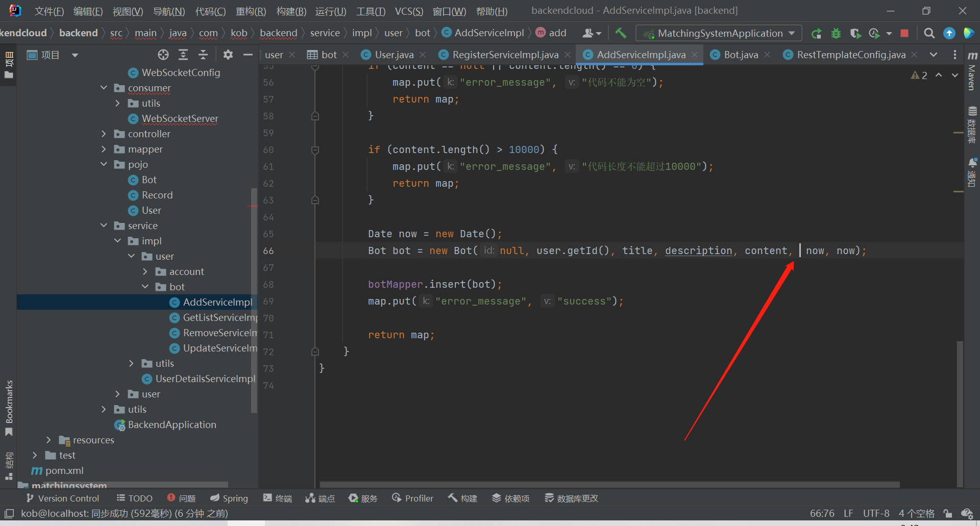This screenshot has width=980, height=526.
Task: Toggle read-only lock in status bar
Action: (x=948, y=513)
